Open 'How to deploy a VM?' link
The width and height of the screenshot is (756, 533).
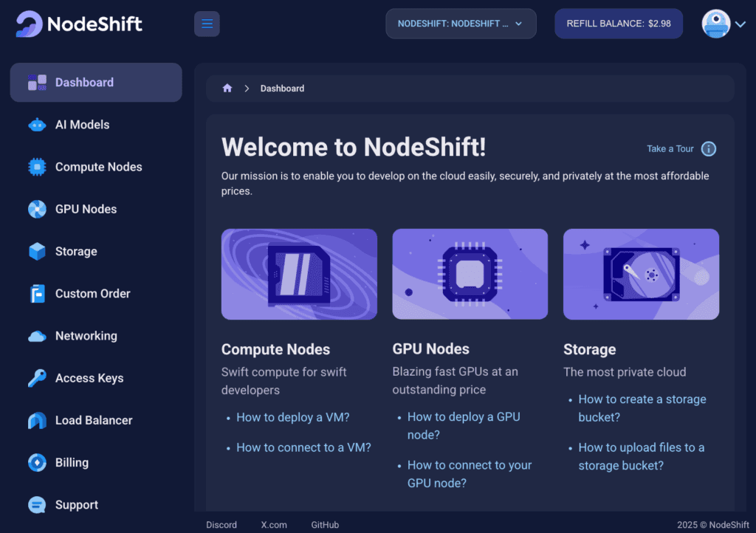pos(292,417)
